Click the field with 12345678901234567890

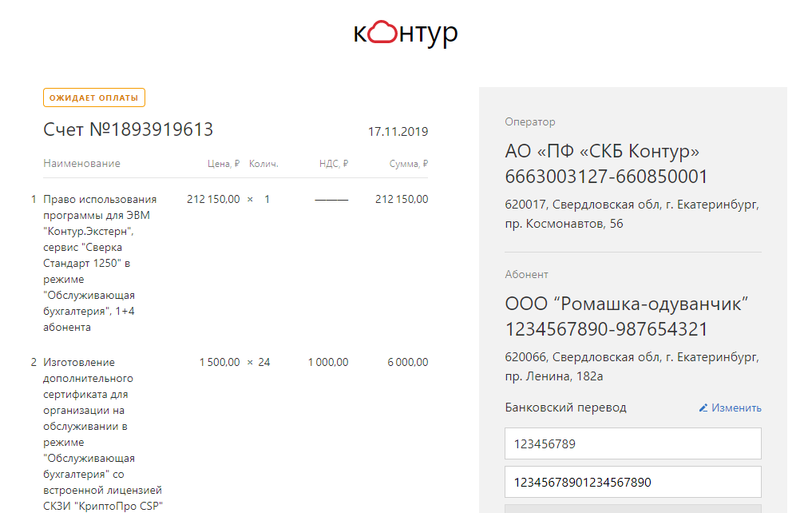tap(633, 482)
